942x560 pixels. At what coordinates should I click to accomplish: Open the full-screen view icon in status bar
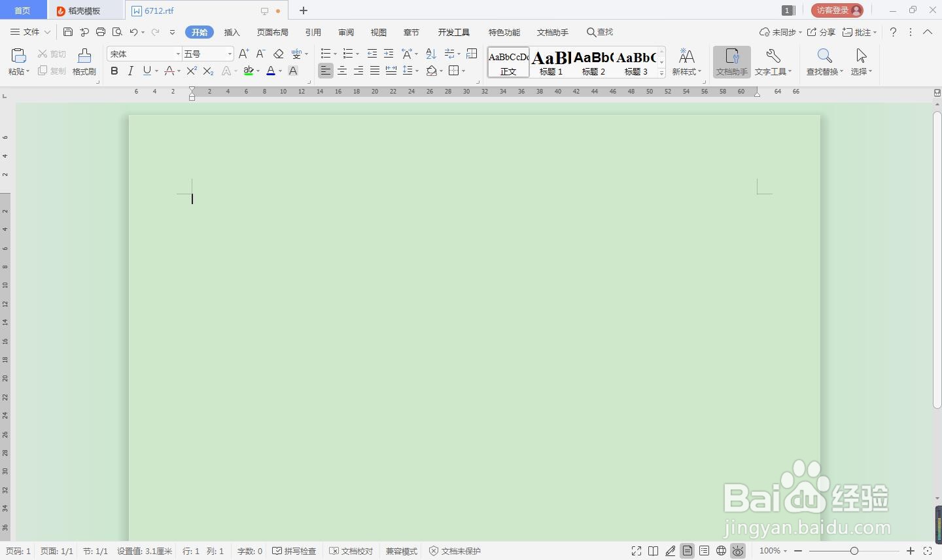tap(637, 551)
